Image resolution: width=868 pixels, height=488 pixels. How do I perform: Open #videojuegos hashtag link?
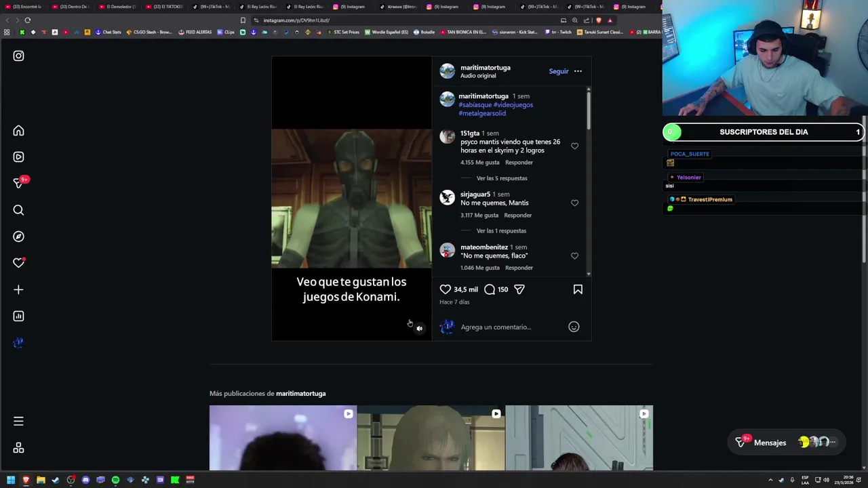coord(513,105)
